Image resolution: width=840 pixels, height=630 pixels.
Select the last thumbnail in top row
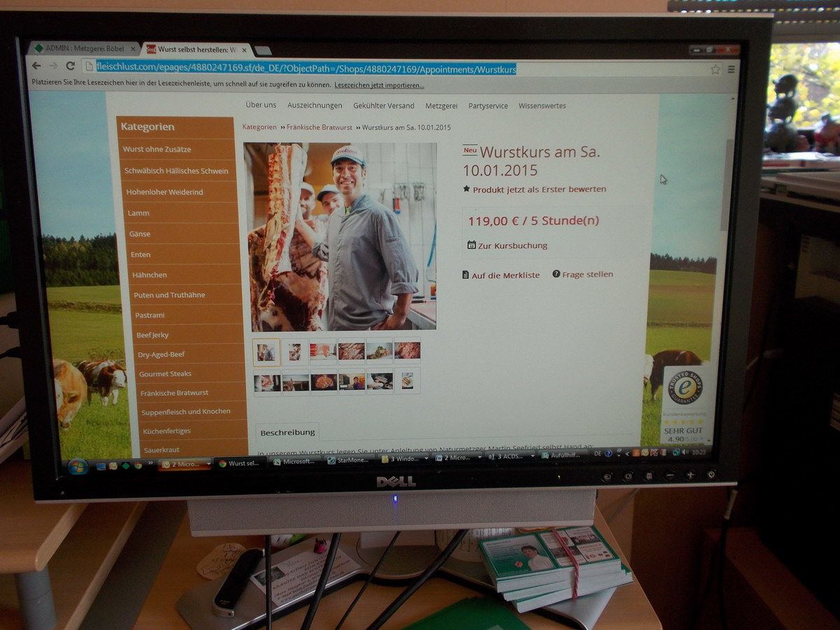pyautogui.click(x=407, y=351)
